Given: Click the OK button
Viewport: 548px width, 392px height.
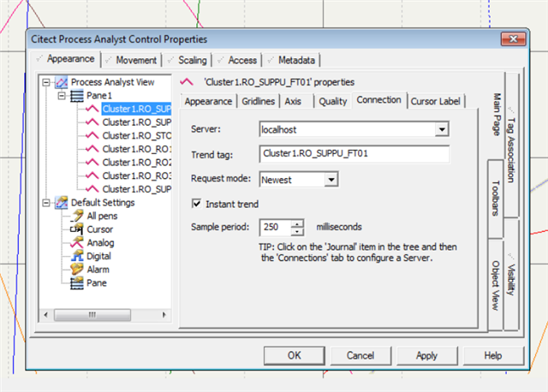Looking at the screenshot, I should (295, 356).
